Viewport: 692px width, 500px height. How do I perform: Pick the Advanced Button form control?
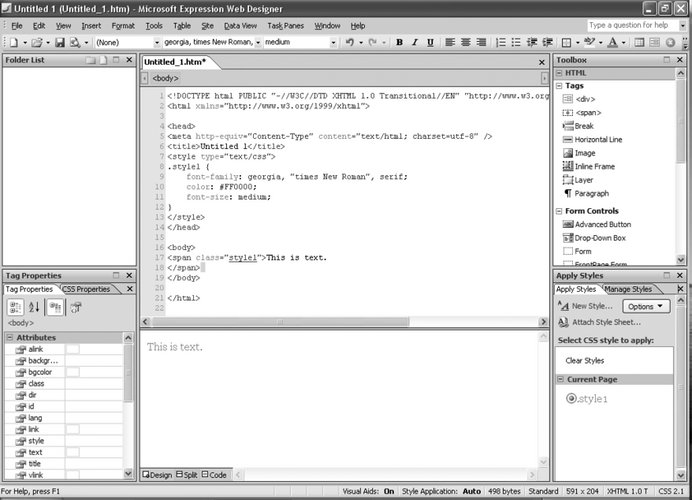(x=602, y=225)
